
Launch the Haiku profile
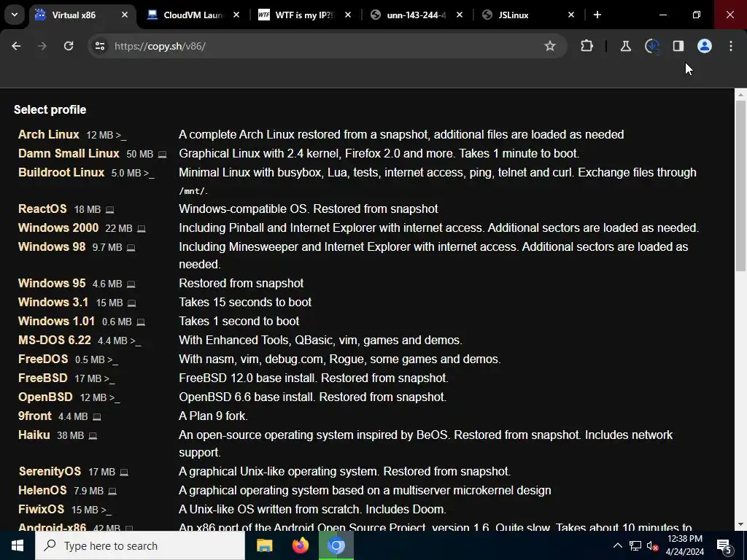pos(34,435)
